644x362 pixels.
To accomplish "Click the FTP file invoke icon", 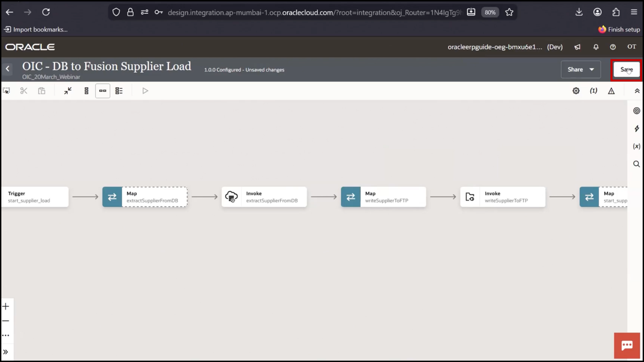I will (470, 197).
